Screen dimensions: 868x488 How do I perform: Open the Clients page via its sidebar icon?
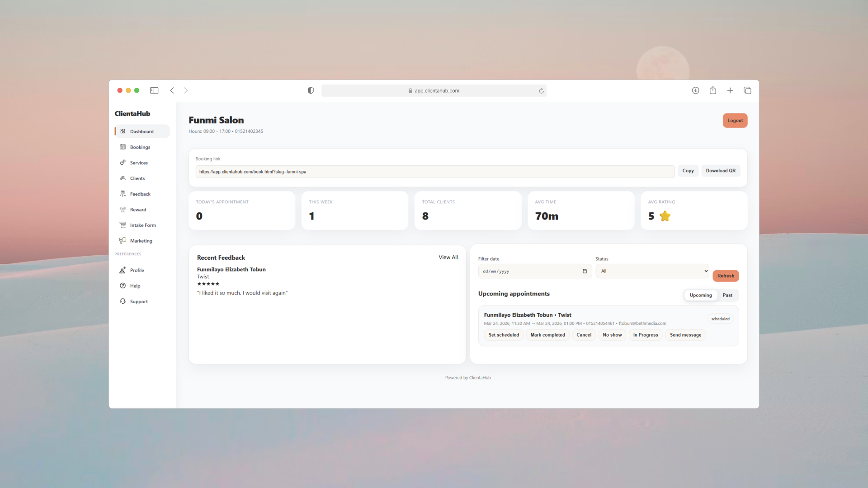[123, 178]
